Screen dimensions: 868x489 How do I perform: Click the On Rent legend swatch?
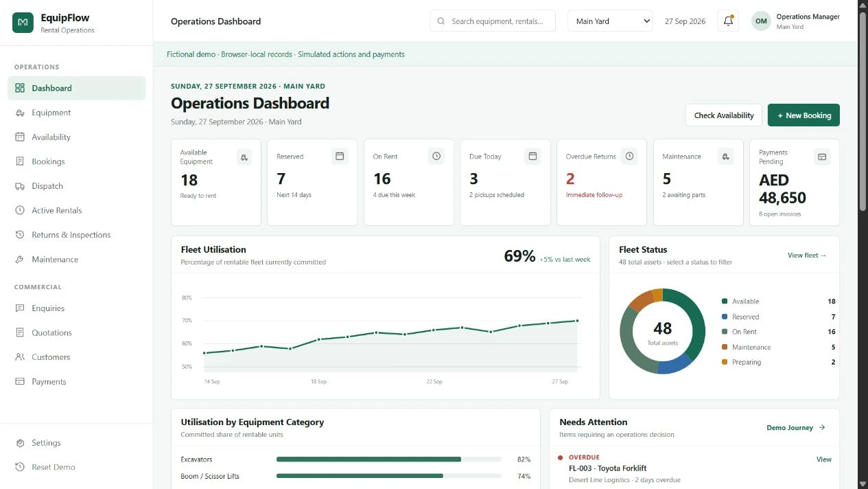tap(725, 332)
